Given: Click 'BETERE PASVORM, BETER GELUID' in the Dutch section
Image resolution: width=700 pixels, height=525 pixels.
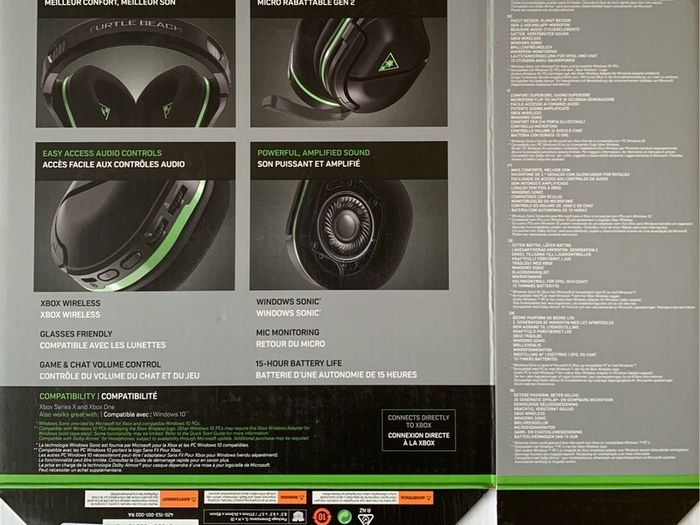Looking at the screenshot, I should coord(546,395).
